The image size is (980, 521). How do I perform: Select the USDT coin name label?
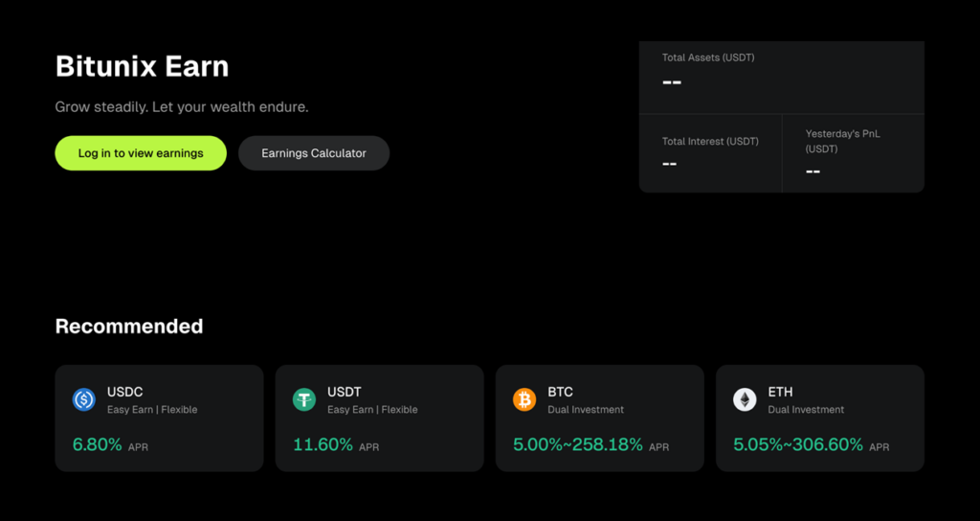pos(345,392)
